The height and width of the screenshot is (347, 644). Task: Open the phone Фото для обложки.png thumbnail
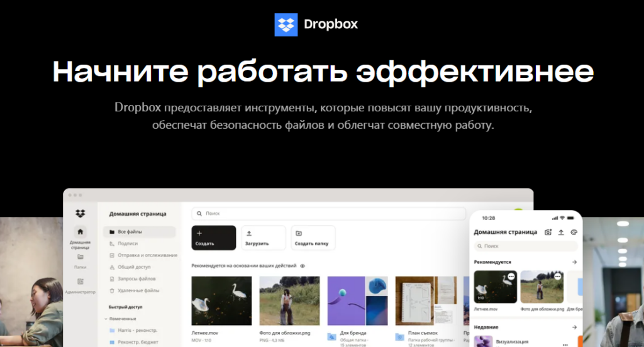tap(542, 287)
